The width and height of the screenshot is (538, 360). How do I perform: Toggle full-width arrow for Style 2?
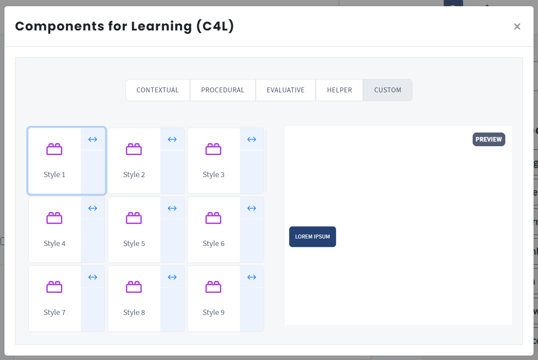point(172,139)
